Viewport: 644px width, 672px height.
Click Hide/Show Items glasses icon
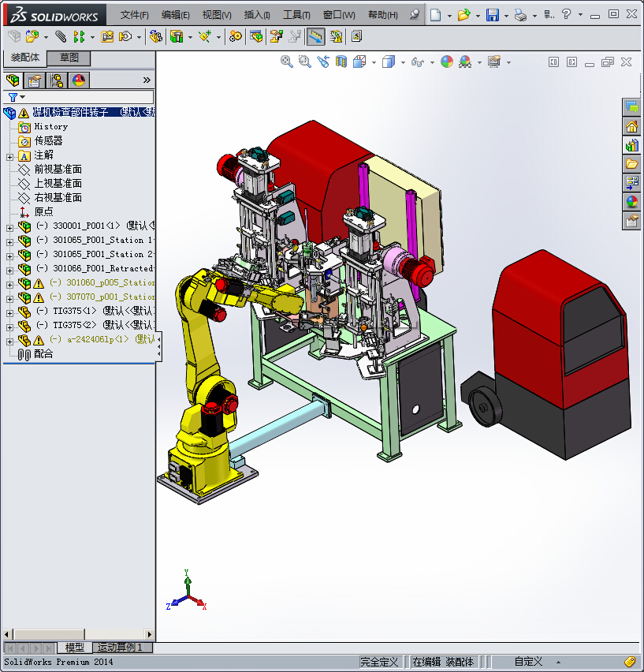point(418,62)
